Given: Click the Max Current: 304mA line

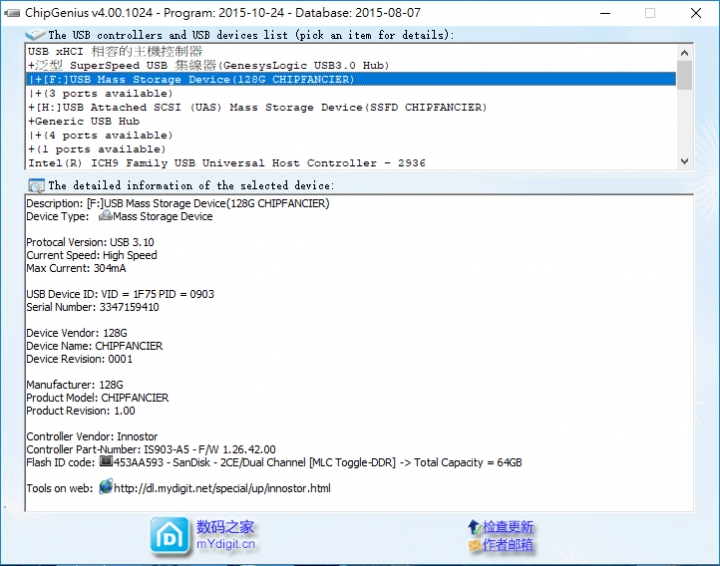Looking at the screenshot, I should coord(76,268).
